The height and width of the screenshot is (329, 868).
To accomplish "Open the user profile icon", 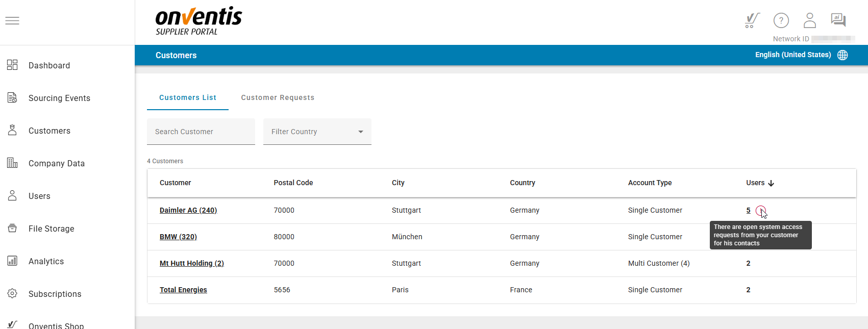I will click(809, 20).
